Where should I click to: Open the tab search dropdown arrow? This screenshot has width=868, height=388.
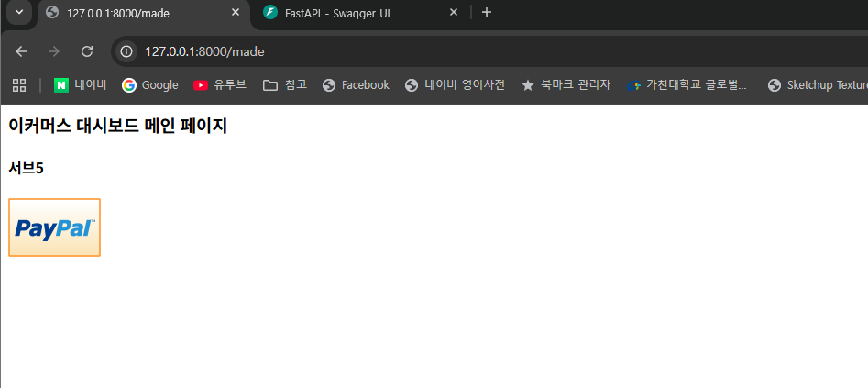click(x=19, y=12)
